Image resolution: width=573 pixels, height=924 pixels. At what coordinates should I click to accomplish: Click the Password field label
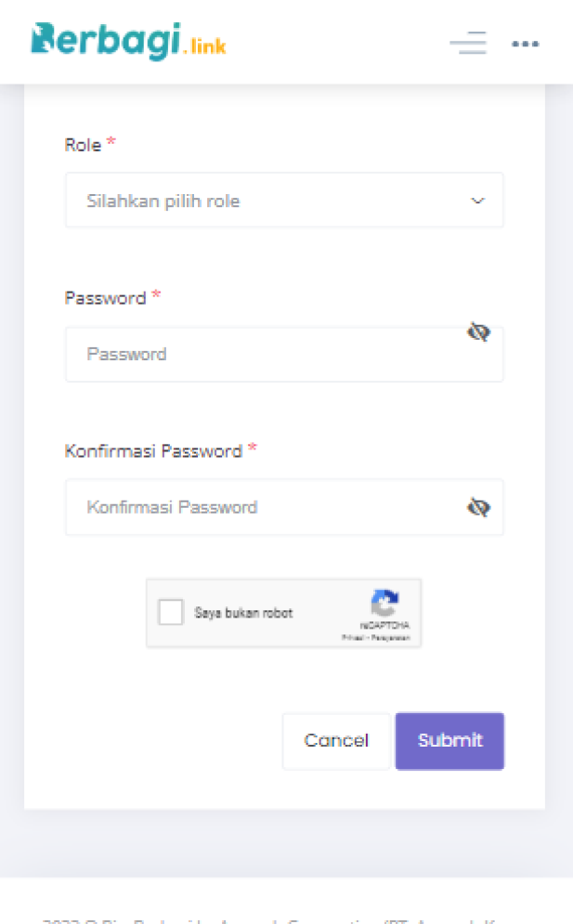[x=105, y=298]
